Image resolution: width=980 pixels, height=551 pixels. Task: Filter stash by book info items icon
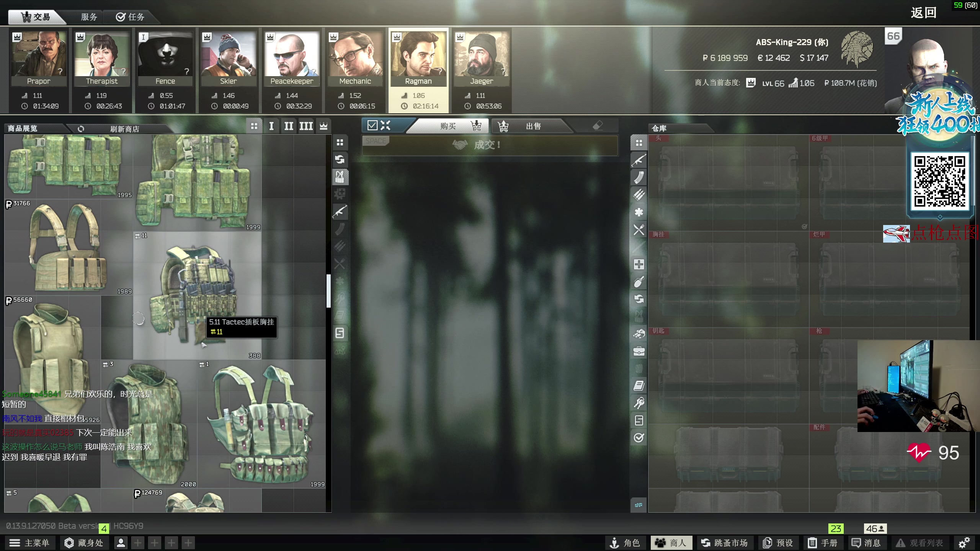tap(639, 386)
